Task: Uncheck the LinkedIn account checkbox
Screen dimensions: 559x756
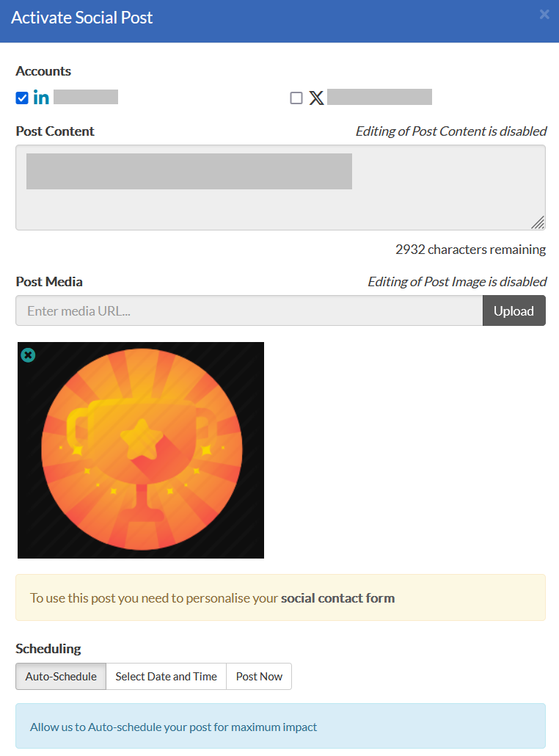Action: pyautogui.click(x=22, y=98)
